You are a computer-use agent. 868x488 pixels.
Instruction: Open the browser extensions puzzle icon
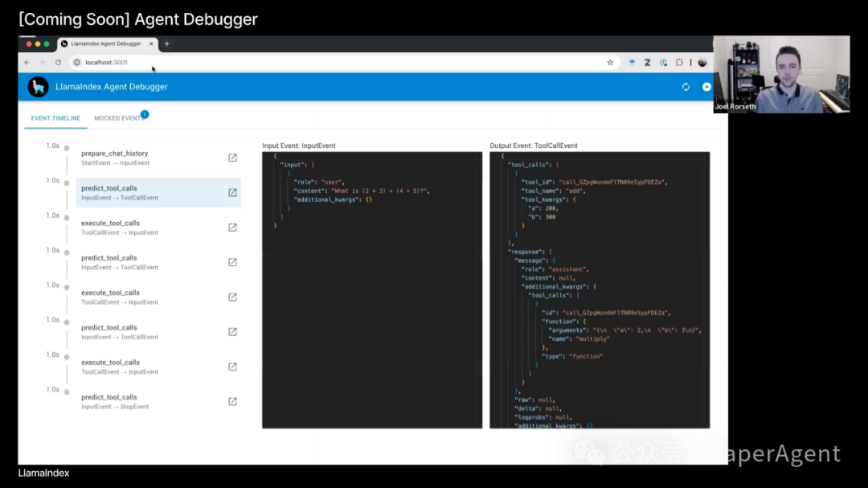click(679, 63)
